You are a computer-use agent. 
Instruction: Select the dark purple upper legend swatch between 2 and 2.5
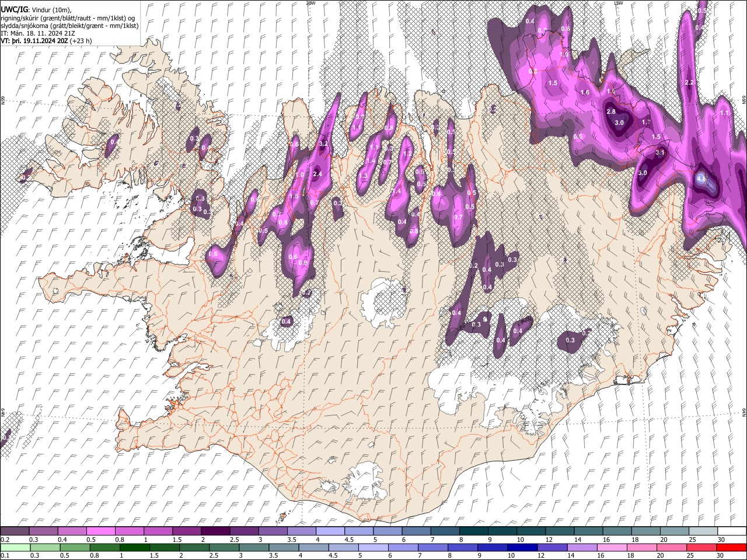coord(216,531)
